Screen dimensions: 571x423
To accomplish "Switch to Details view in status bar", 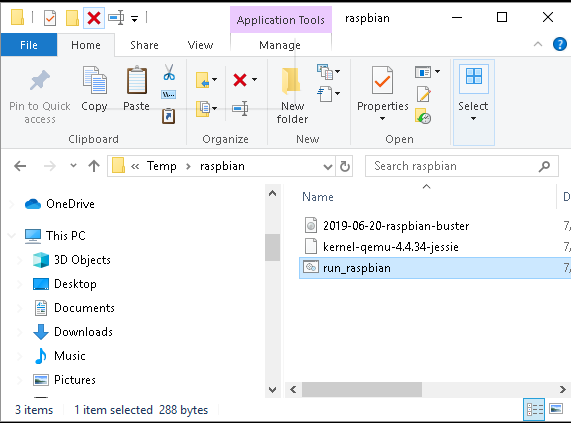I will (x=534, y=410).
